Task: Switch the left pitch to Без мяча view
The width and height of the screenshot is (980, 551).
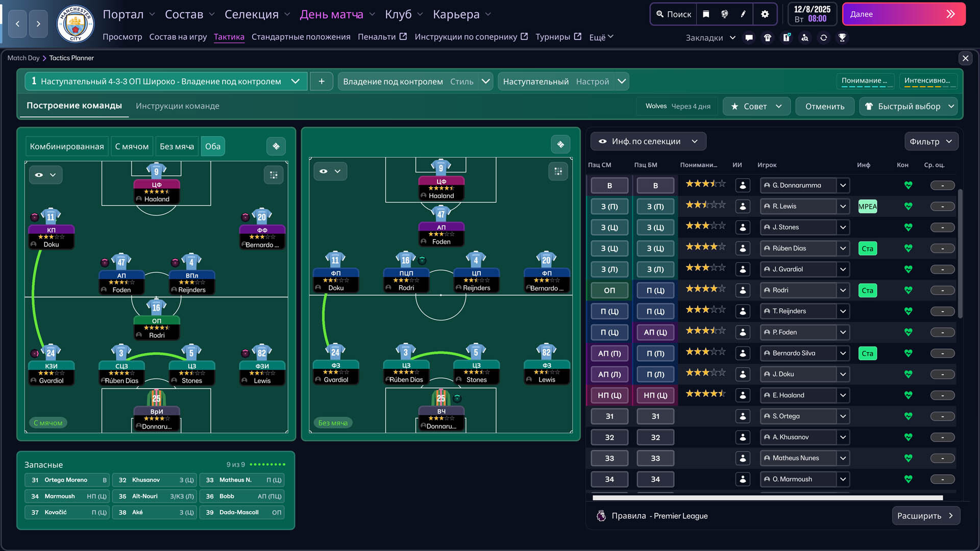Action: 177,146
